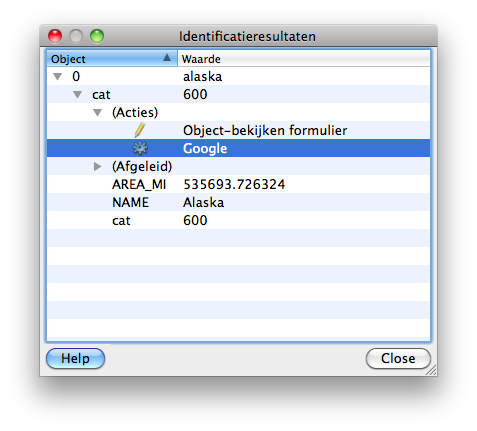Viewport: 477px width, 431px height.
Task: Click the Waarde column header
Action: pos(304,59)
